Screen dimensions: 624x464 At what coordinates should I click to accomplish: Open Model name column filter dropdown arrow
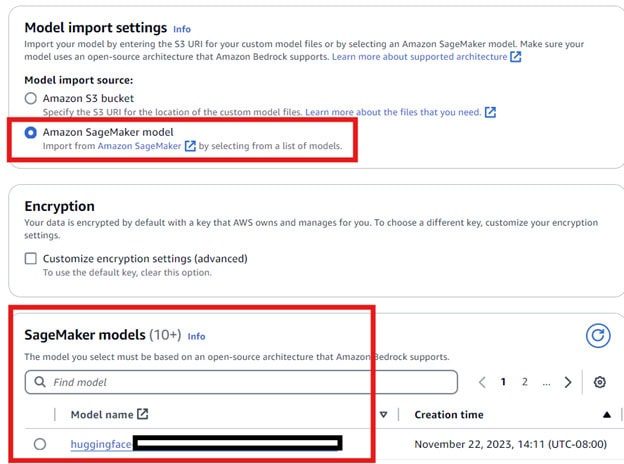point(383,414)
